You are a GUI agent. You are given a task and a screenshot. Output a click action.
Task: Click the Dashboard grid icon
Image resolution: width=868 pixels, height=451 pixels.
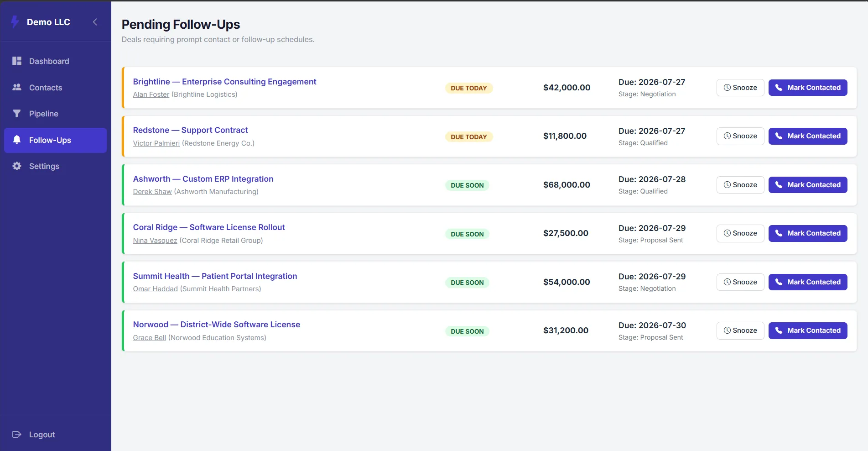17,61
